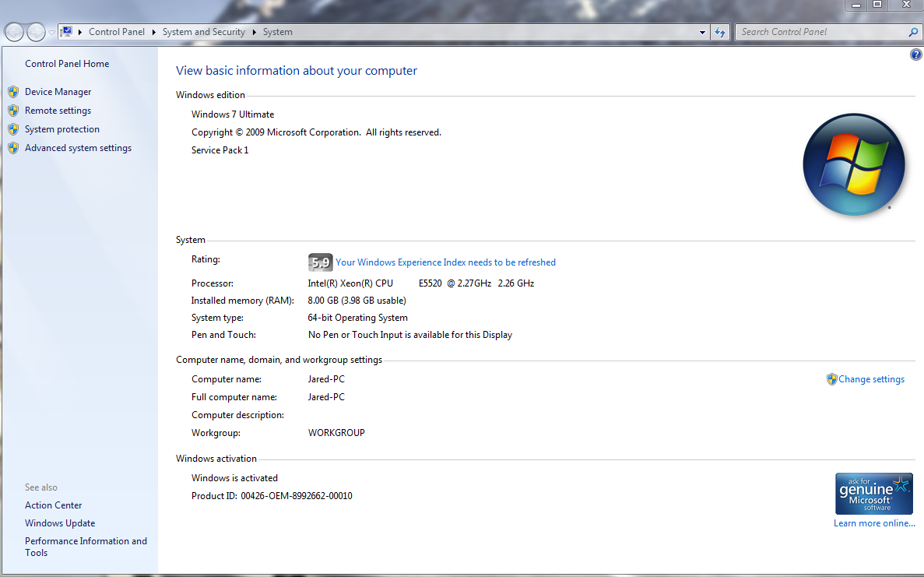Expand the breadcrumb arrow after Control Panel
924x577 pixels.
click(x=154, y=32)
